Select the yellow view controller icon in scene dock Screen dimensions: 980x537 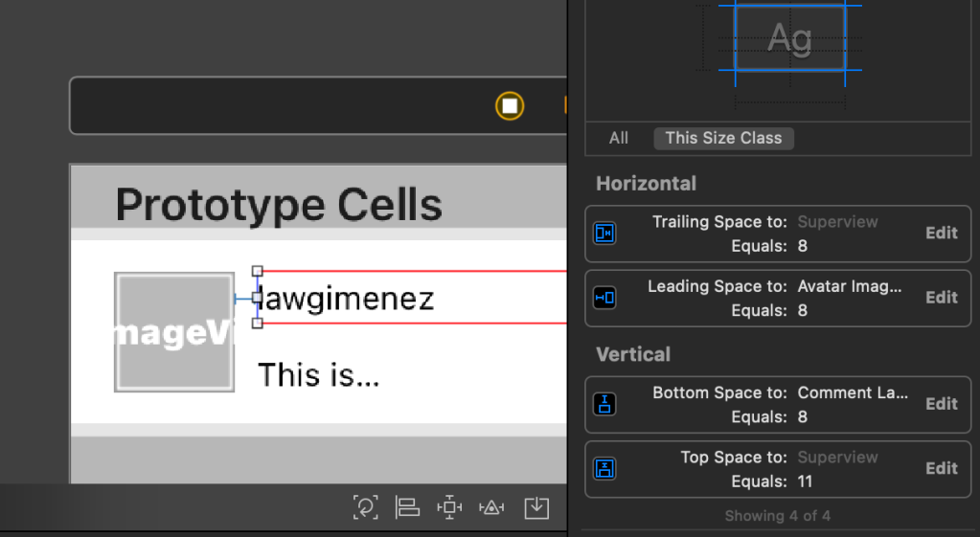point(510,105)
